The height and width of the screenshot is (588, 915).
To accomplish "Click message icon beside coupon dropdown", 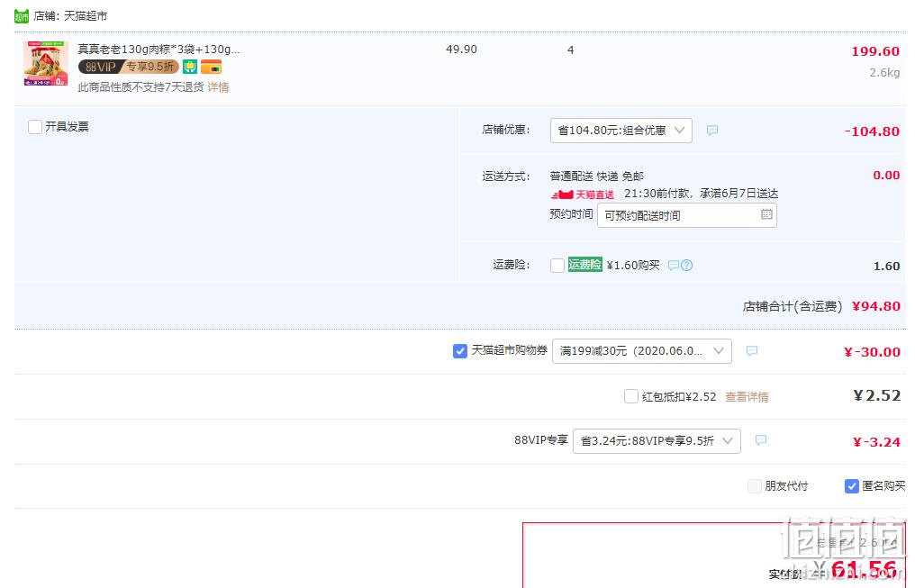I will (x=752, y=350).
